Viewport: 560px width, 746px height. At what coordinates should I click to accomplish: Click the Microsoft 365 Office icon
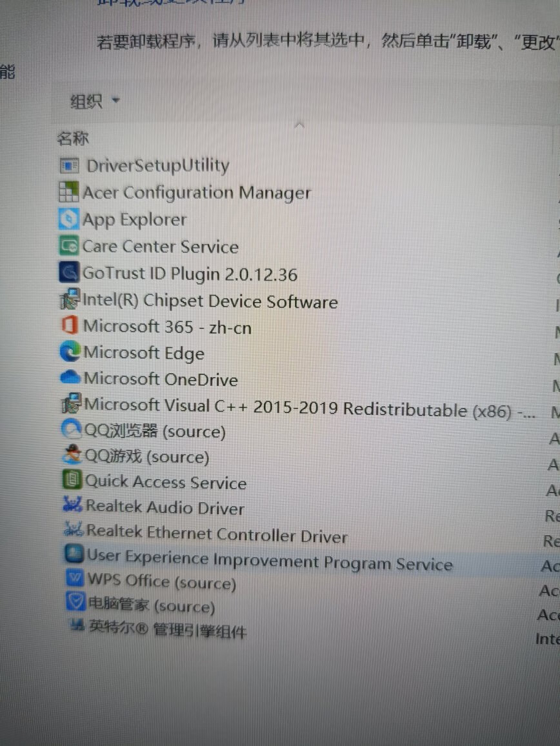[70, 325]
